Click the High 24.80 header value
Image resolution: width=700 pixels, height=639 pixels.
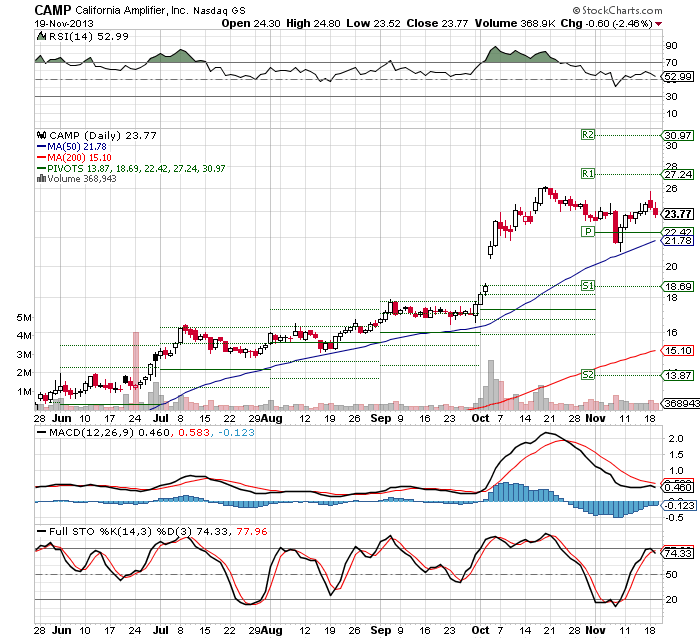(313, 23)
